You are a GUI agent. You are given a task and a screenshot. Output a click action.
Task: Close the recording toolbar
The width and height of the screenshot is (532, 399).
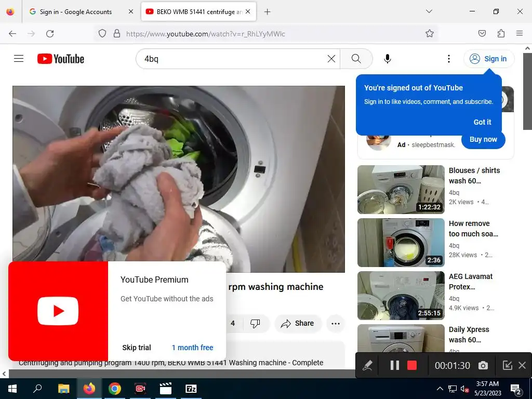pos(522,365)
